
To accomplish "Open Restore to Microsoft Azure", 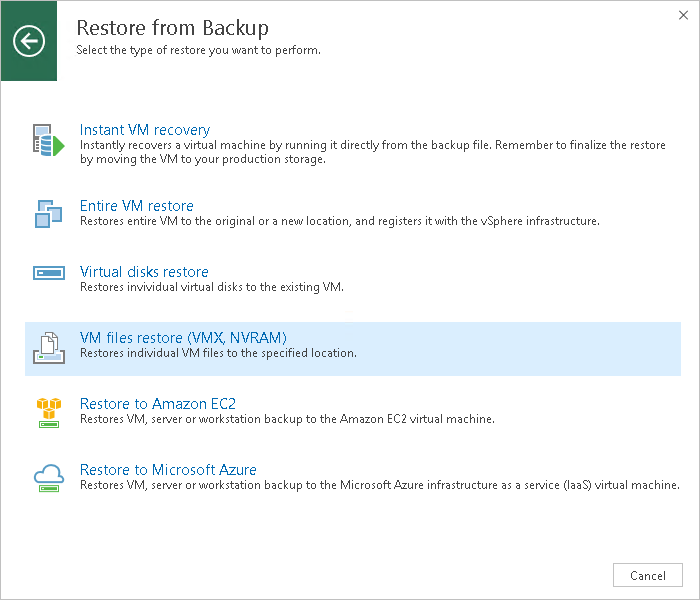I will pos(168,470).
